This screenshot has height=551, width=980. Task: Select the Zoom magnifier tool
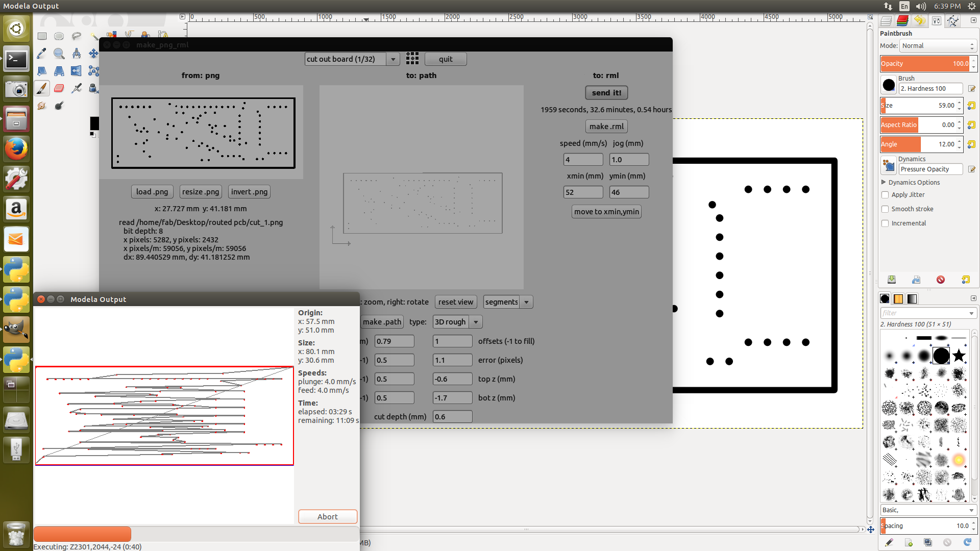tap(59, 54)
